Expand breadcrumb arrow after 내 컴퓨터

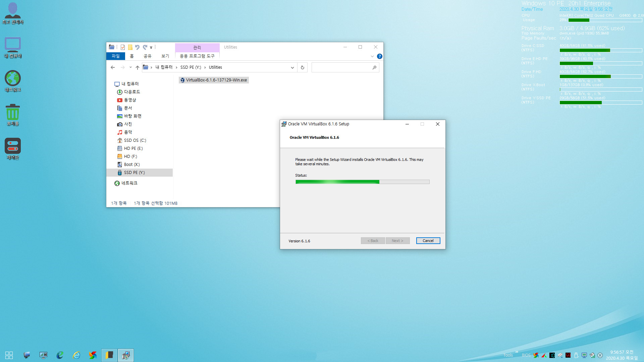point(176,67)
